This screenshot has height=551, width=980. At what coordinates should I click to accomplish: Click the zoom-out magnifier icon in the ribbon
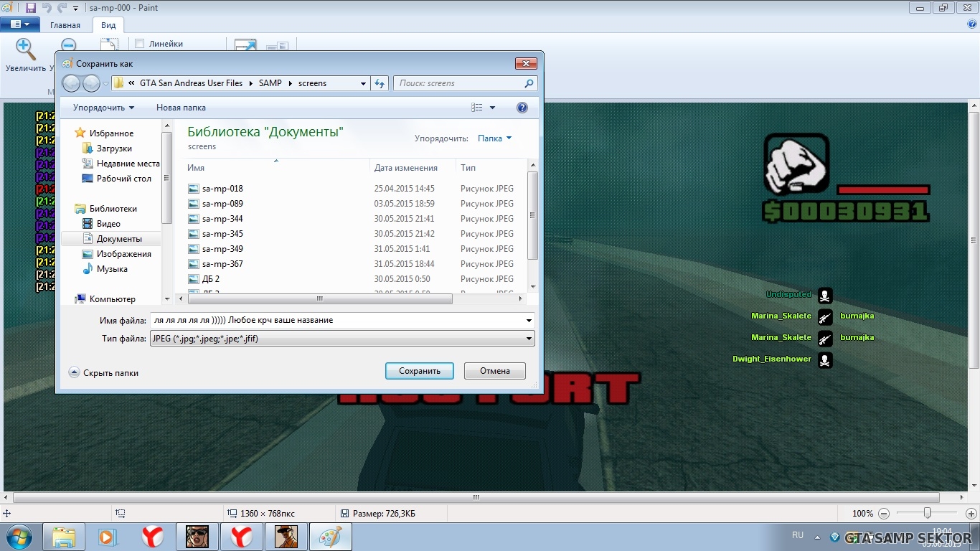[x=68, y=46]
